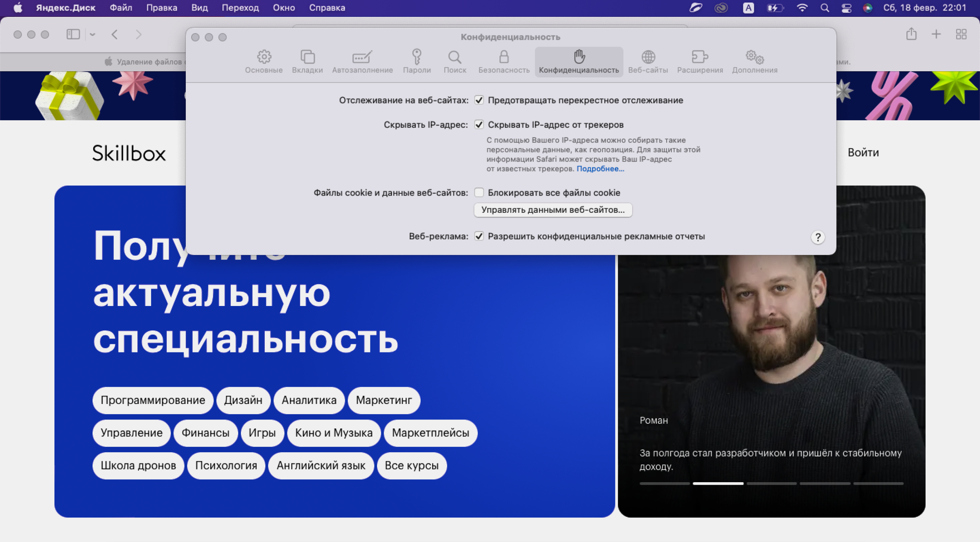
Task: Open the Apple menu
Action: tap(18, 8)
